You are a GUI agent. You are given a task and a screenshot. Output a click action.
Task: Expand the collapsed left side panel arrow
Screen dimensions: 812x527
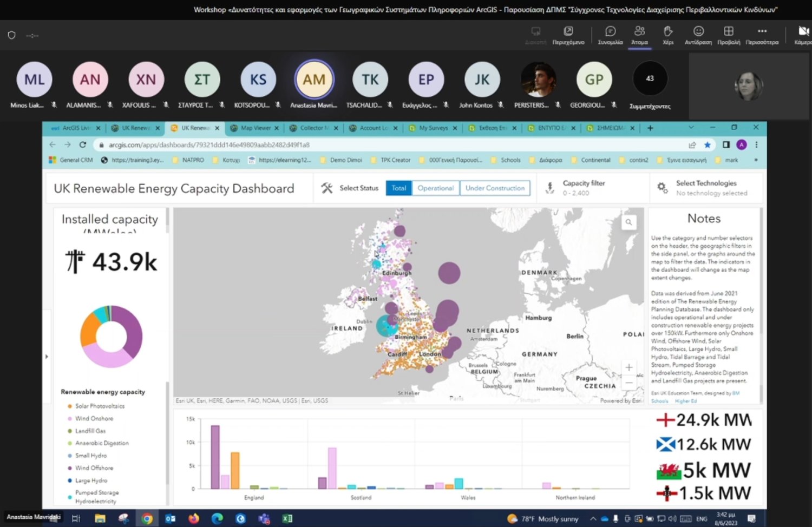pos(47,357)
